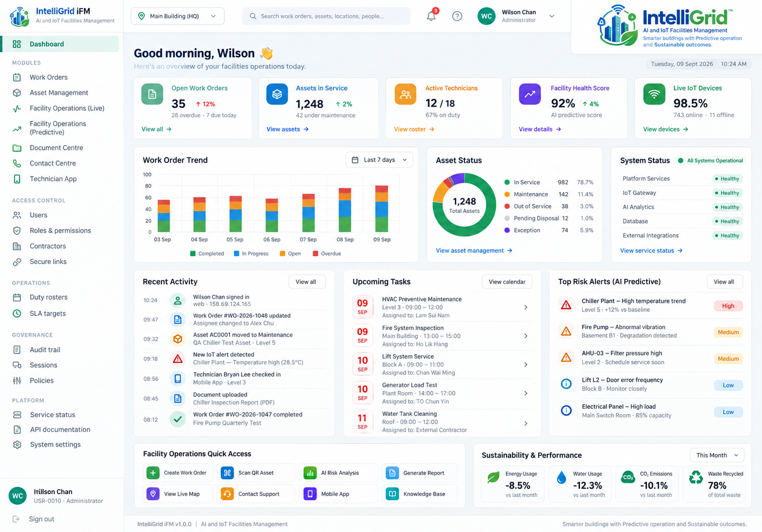
Task: Click the Completed legend color swatch
Action: (x=193, y=253)
